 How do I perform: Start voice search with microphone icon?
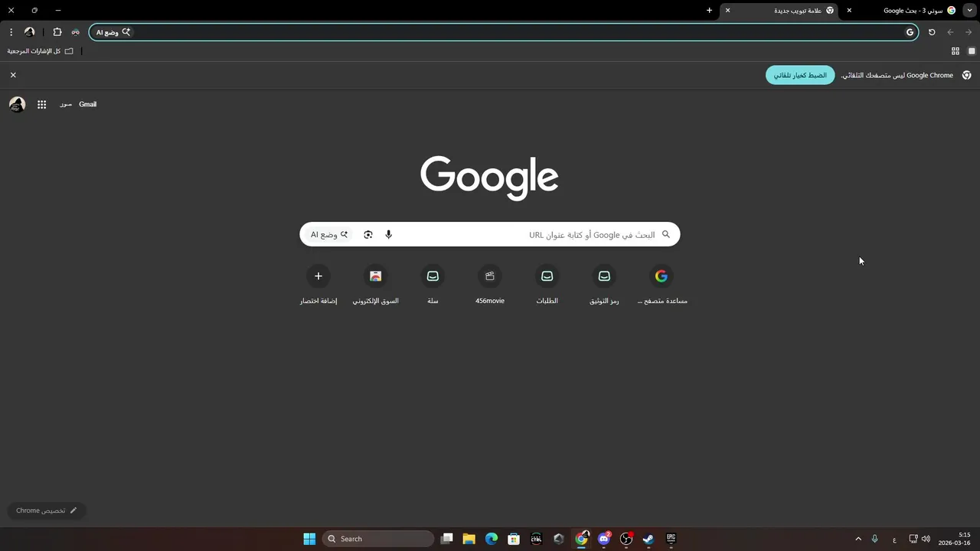coord(388,234)
